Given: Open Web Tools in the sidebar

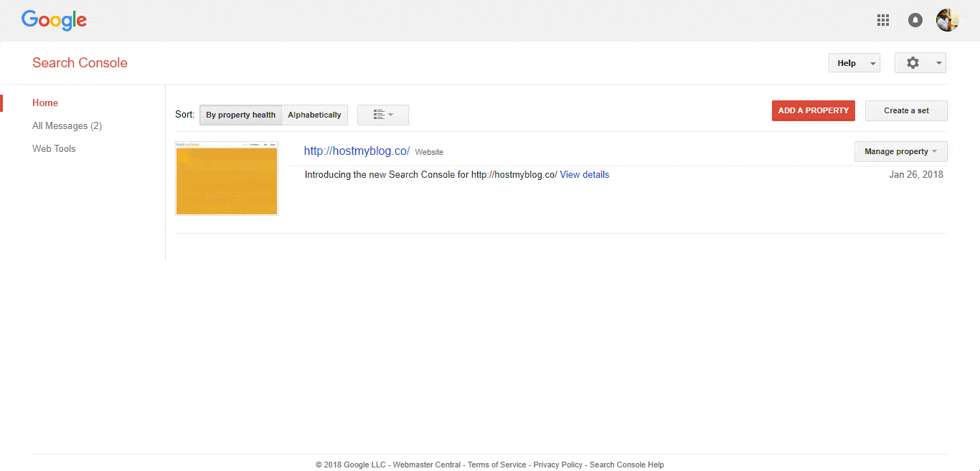Looking at the screenshot, I should tap(54, 149).
